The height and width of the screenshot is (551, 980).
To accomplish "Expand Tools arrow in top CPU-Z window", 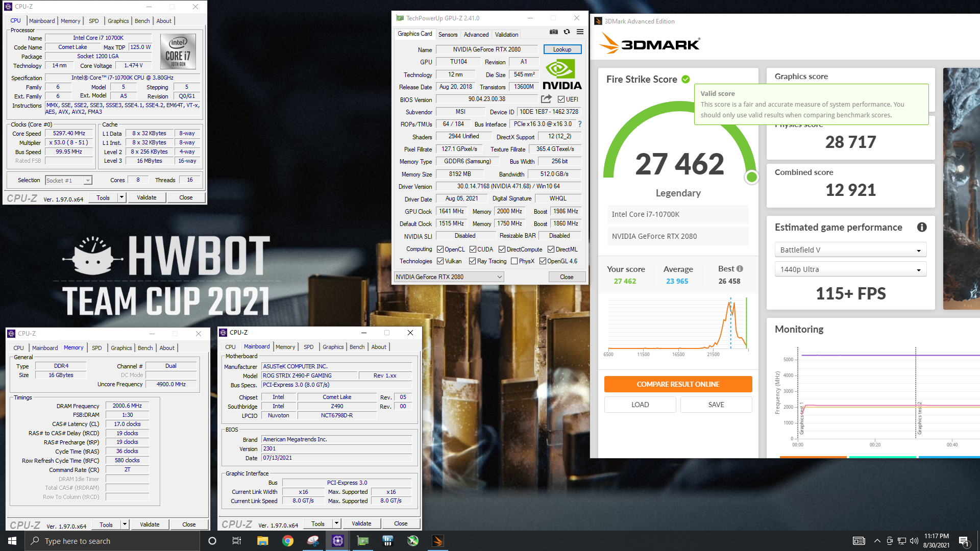I will pyautogui.click(x=121, y=197).
